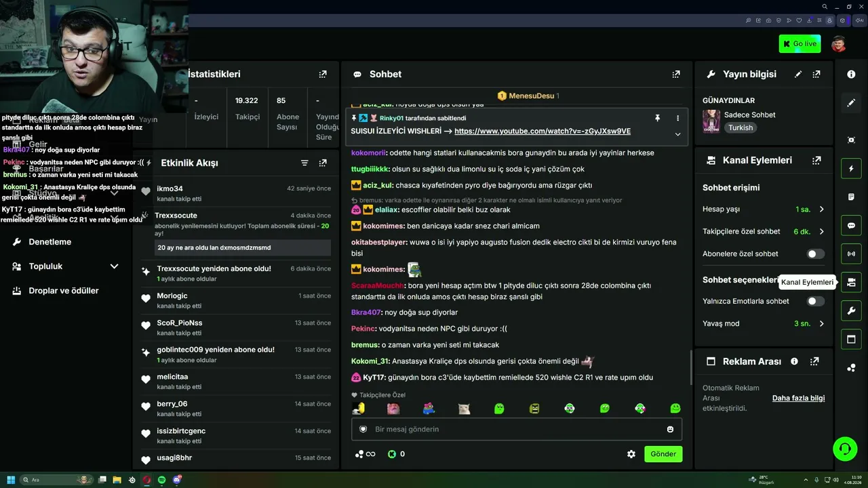Open Windows Start menu

coord(11,480)
